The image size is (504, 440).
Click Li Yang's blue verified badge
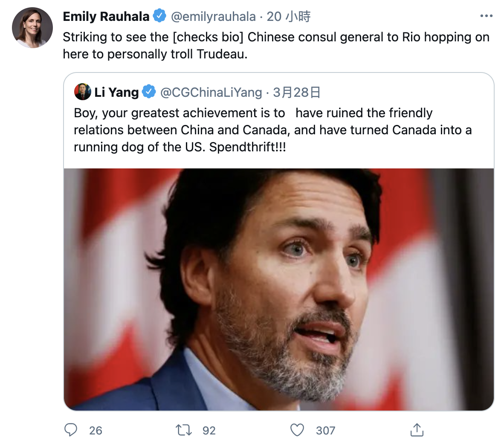[x=148, y=92]
